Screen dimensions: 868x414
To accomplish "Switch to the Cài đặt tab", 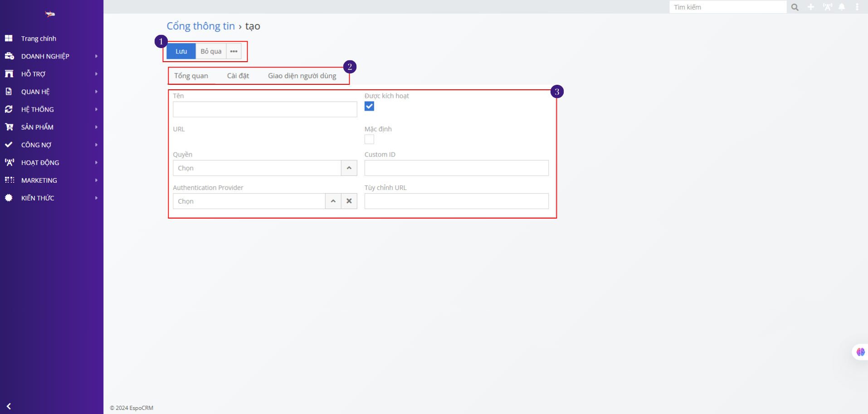I will (238, 76).
